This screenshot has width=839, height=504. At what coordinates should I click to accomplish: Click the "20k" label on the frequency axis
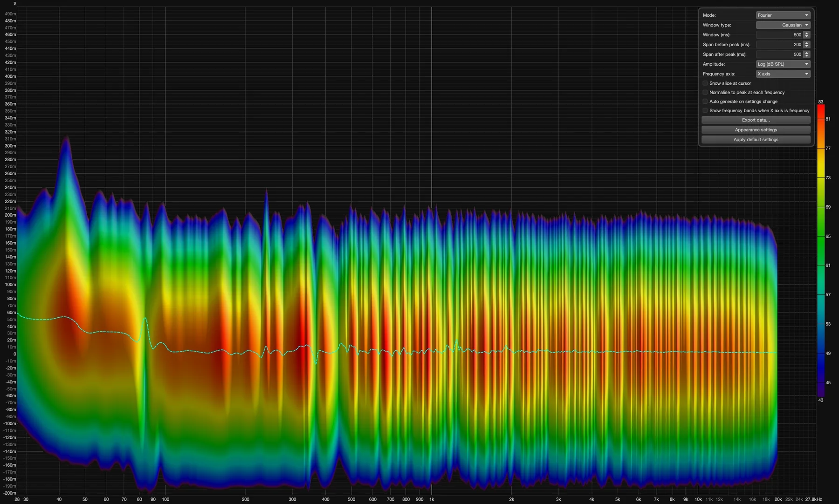[778, 499]
